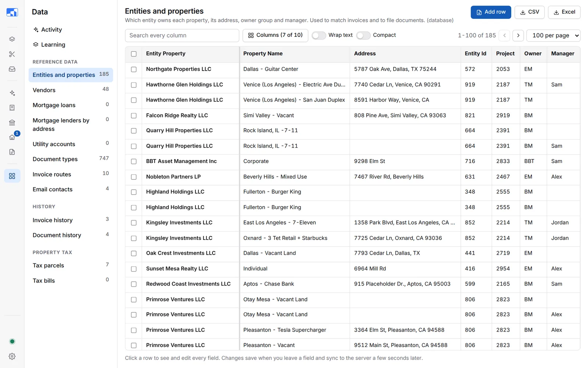
Task: Check the BBT Asset Management Inc row checkbox
Action: coord(134,162)
